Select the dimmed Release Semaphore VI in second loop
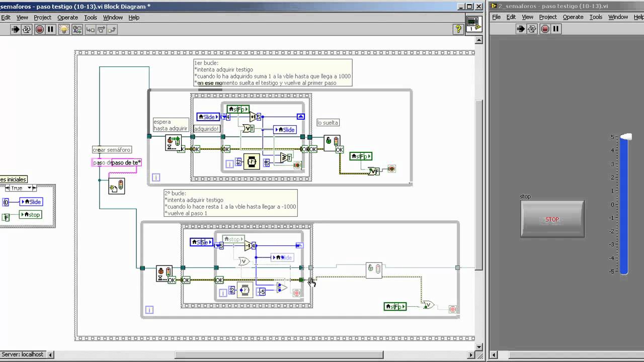The width and height of the screenshot is (644, 362). click(x=374, y=270)
